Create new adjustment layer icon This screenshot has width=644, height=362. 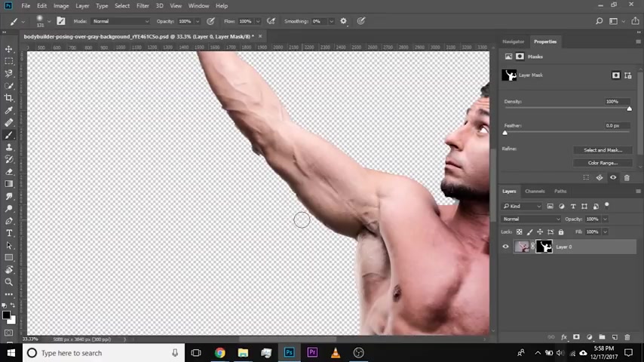590,337
